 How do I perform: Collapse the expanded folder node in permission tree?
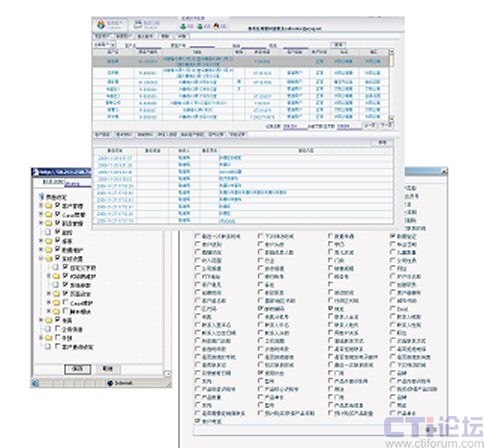(x=41, y=258)
